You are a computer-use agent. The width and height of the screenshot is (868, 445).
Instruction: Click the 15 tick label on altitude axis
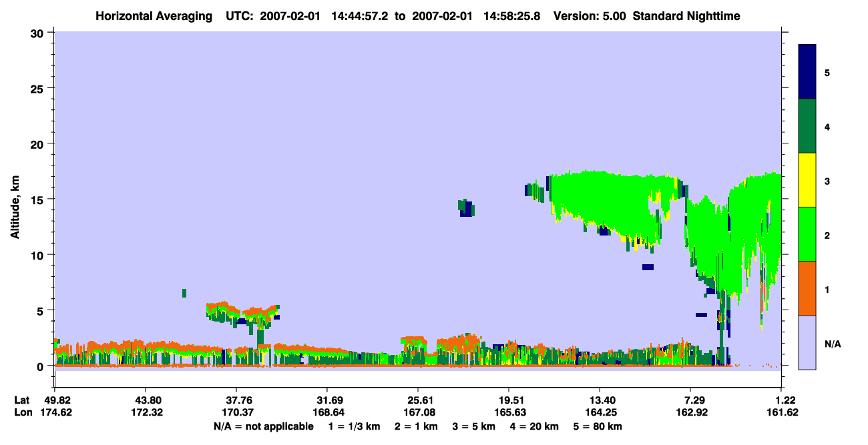(38, 199)
